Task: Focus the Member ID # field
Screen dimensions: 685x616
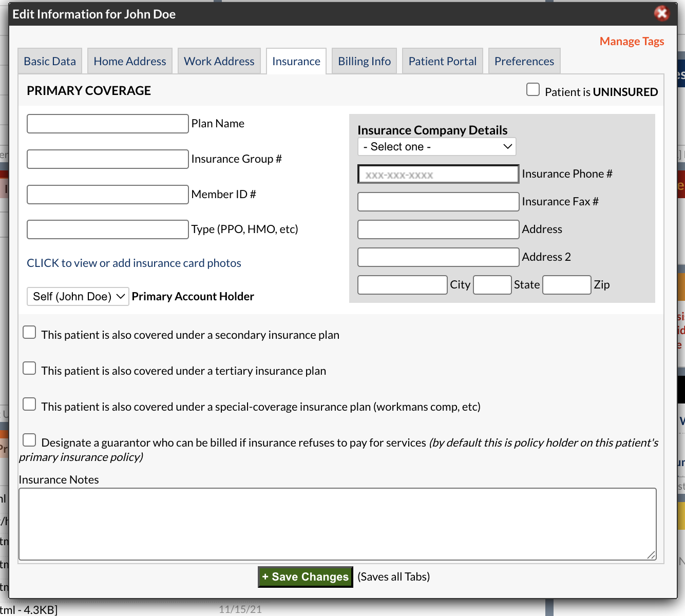Action: pyautogui.click(x=108, y=195)
